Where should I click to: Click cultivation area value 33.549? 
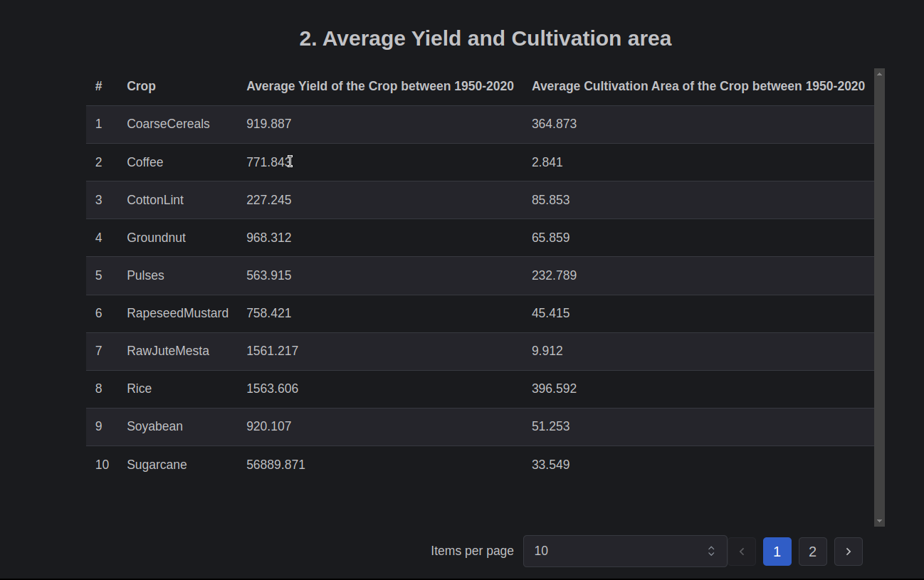point(550,465)
